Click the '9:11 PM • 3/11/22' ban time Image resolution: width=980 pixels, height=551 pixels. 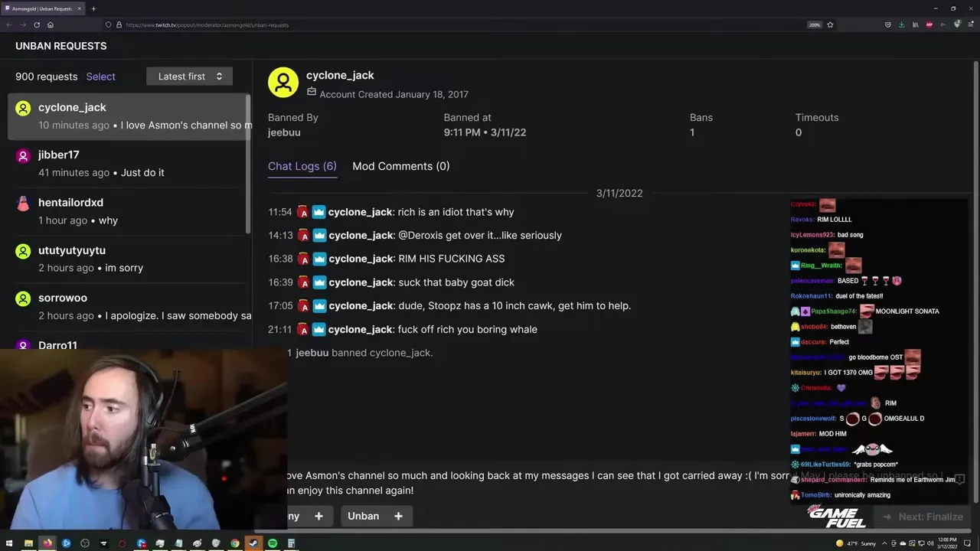click(x=485, y=132)
